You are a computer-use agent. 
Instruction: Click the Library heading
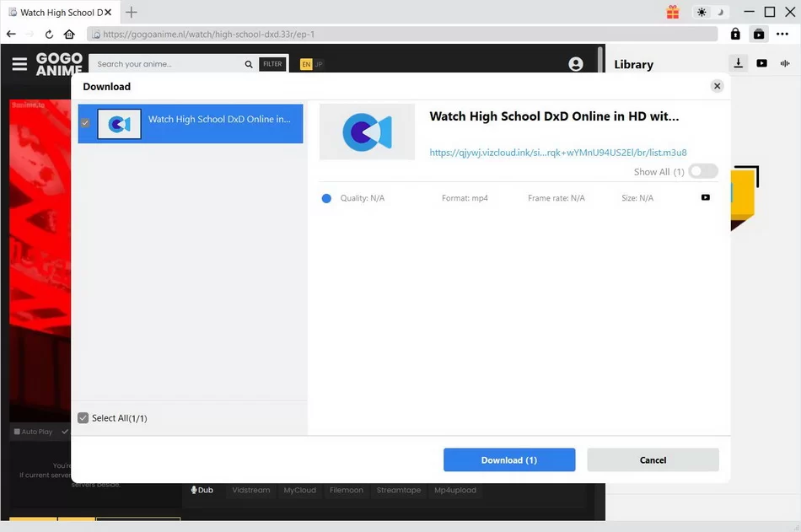pyautogui.click(x=633, y=64)
